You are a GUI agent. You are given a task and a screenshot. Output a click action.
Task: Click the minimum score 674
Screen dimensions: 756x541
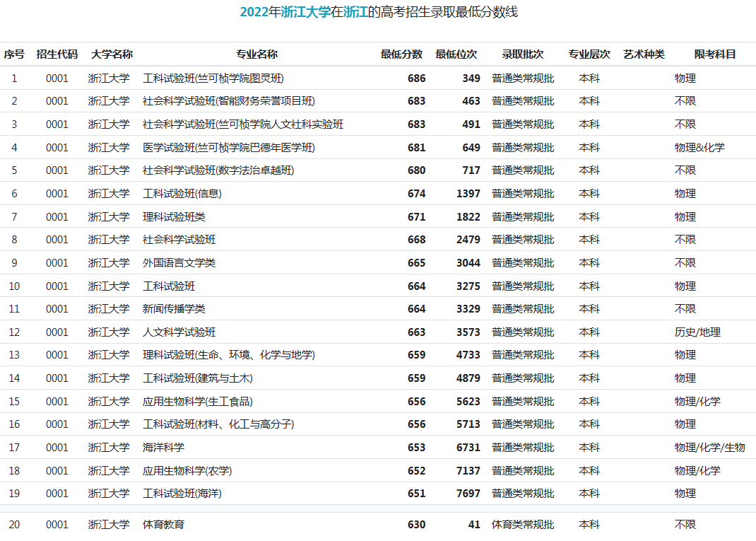coord(417,194)
